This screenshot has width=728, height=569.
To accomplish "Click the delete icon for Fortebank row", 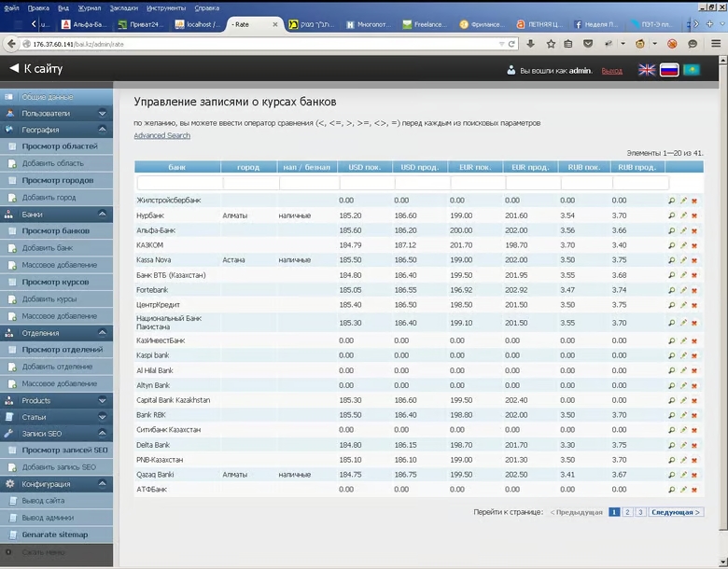I will (x=694, y=290).
